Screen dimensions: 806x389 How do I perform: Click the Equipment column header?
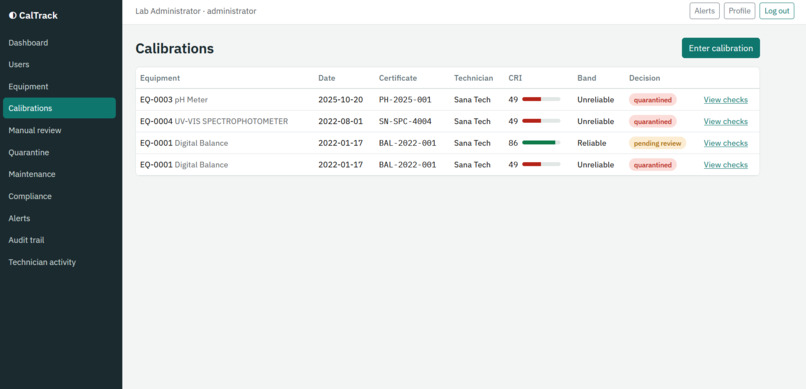[160, 78]
